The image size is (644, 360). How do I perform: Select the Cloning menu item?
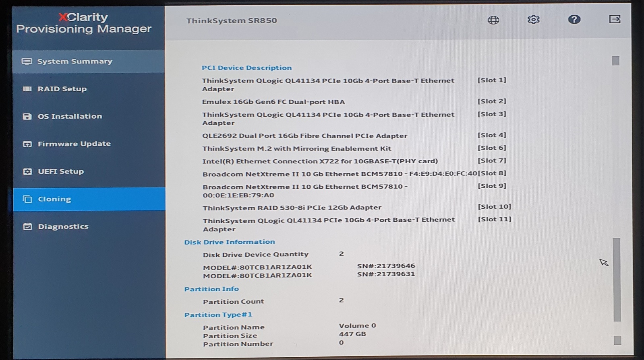89,199
